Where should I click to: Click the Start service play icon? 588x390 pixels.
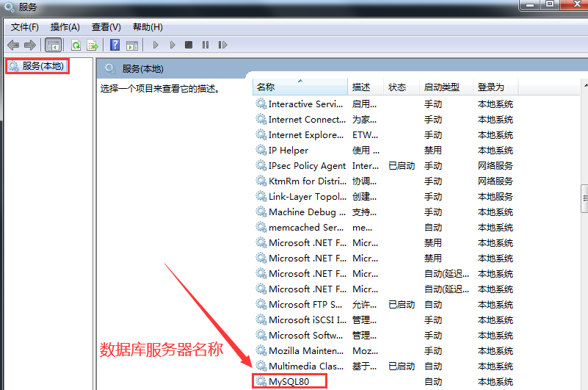click(156, 45)
